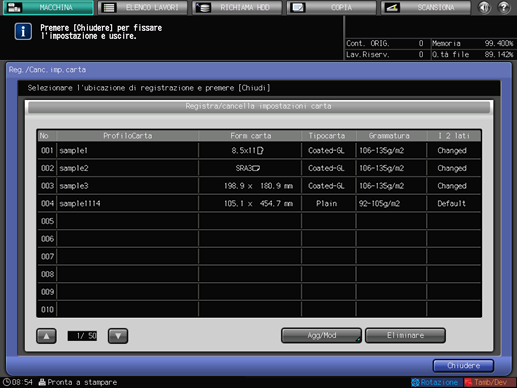
Task: Select profile row 004 sample1114
Action: [259, 204]
